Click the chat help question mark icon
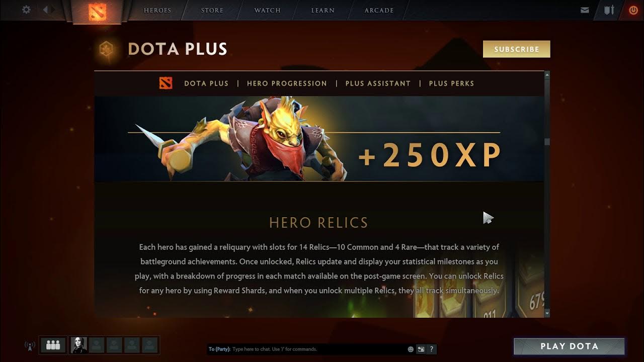 432,349
